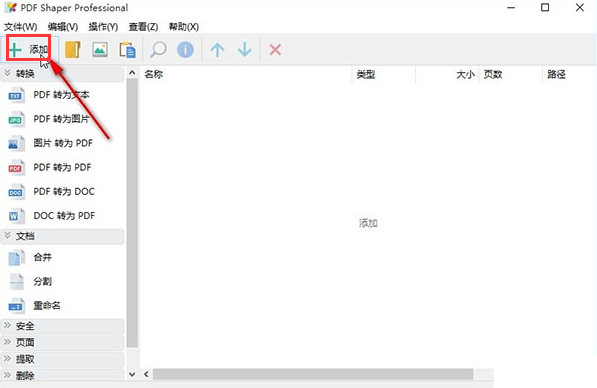This screenshot has width=597, height=388.
Task: Open the 查看(Z) menu
Action: coord(143,27)
